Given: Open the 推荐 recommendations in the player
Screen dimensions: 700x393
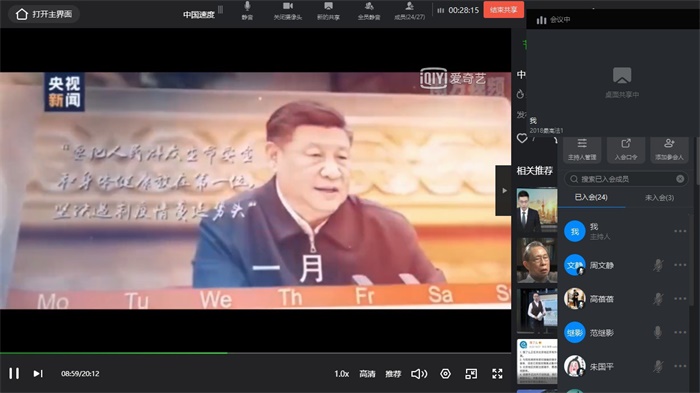Looking at the screenshot, I should coord(393,374).
